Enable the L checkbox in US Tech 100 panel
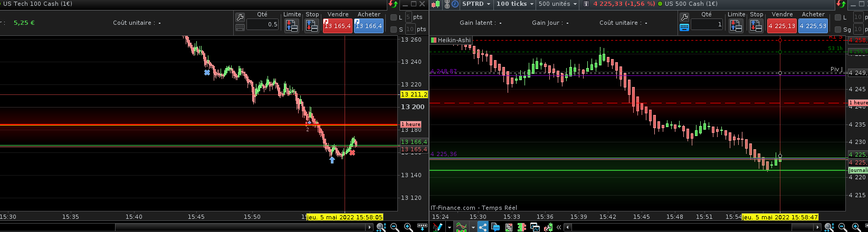Image resolution: width=868 pixels, height=232 pixels. 394,17
